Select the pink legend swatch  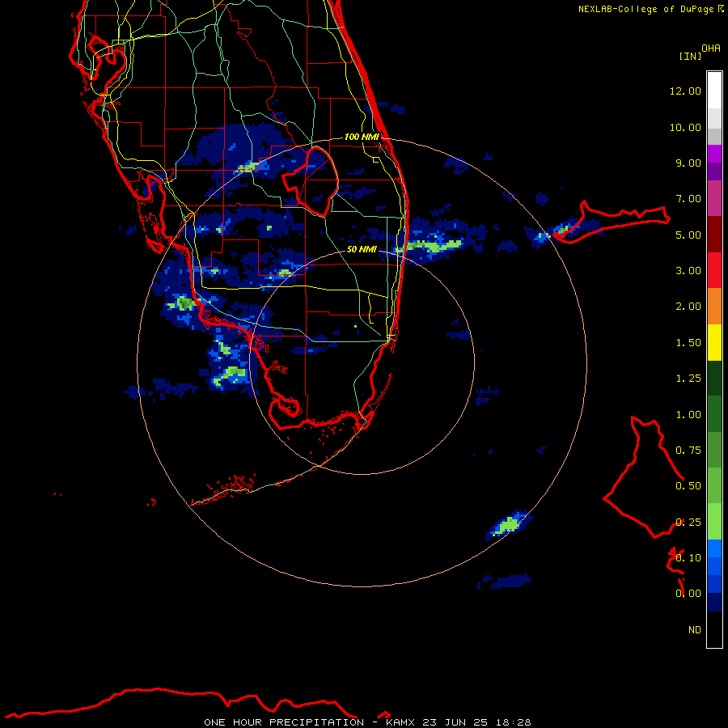point(714,198)
